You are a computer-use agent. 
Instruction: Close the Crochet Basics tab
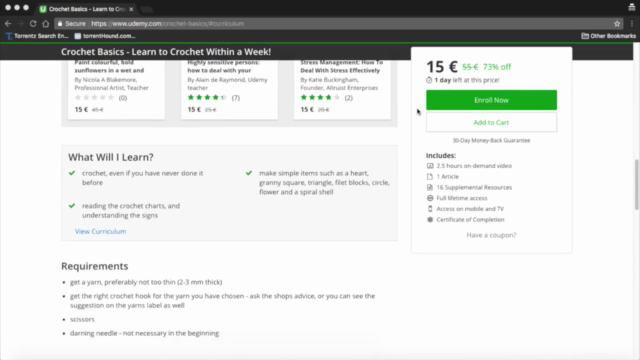coord(131,9)
